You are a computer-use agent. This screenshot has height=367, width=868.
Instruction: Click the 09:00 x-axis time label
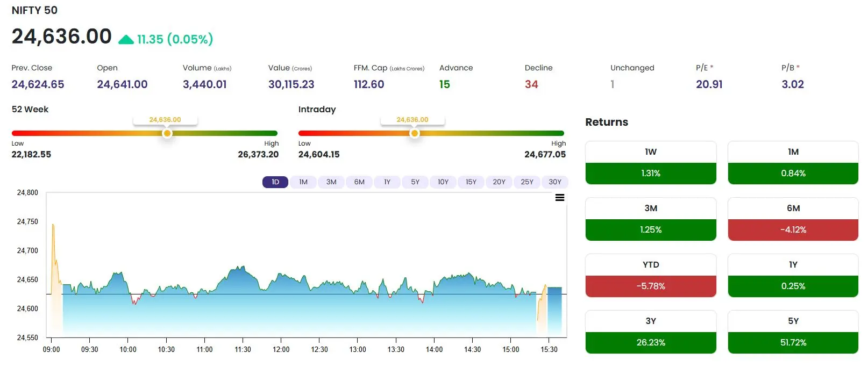point(51,349)
